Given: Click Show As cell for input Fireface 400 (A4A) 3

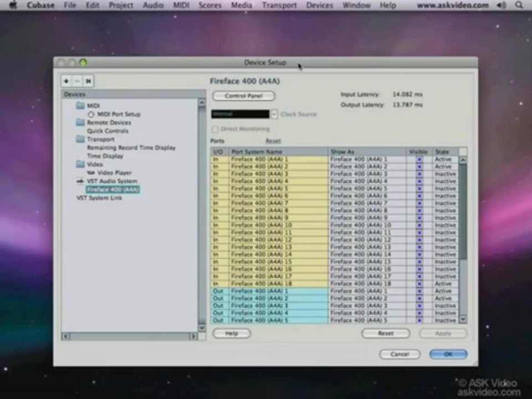Looking at the screenshot, I should 367,174.
